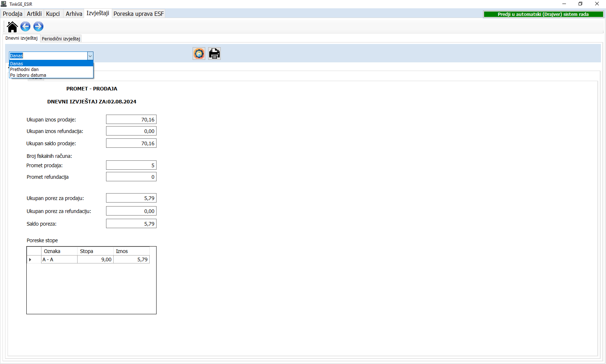Click 'Predji u automatski (Drajver) sistem rada' button
This screenshot has height=364, width=606.
coord(543,14)
